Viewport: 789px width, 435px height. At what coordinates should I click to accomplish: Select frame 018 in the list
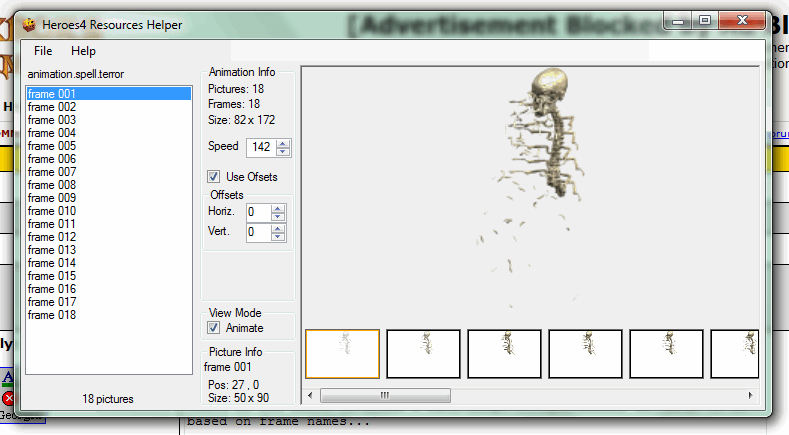point(109,315)
